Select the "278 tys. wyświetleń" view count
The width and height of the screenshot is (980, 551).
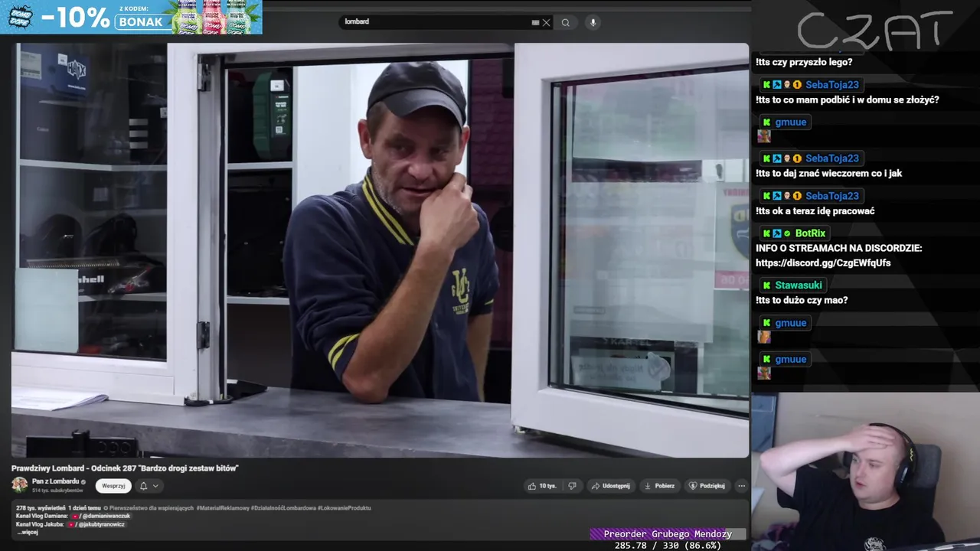pyautogui.click(x=40, y=508)
